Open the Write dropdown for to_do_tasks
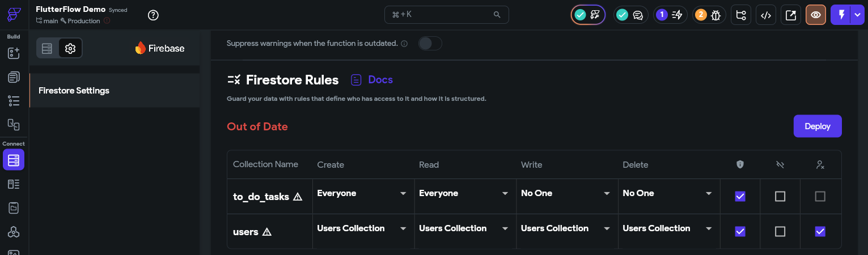The image size is (868, 255). [x=566, y=193]
